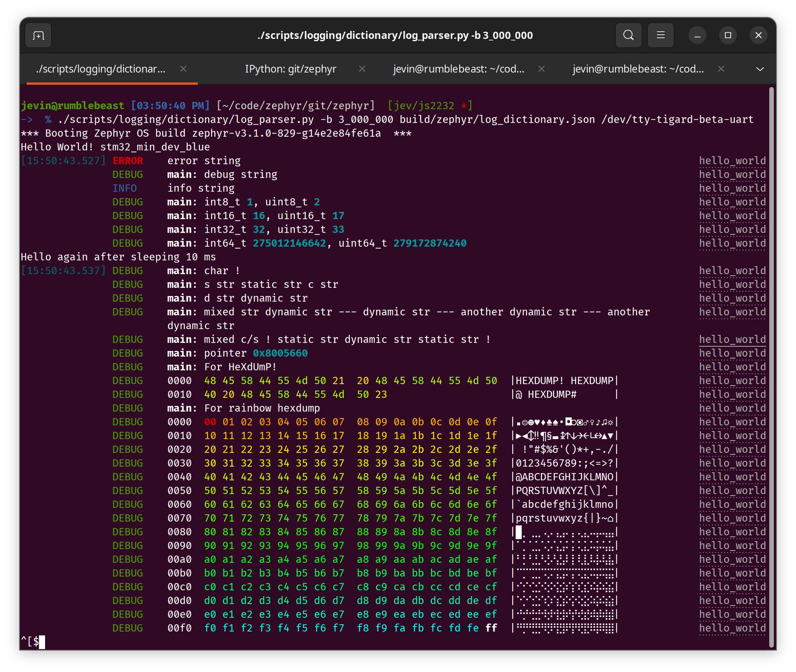796x672 pixels.
Task: Open a new terminal tab
Action: pos(38,35)
